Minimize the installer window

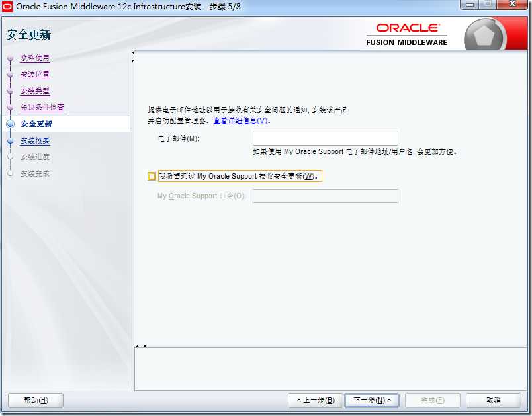pyautogui.click(x=470, y=5)
